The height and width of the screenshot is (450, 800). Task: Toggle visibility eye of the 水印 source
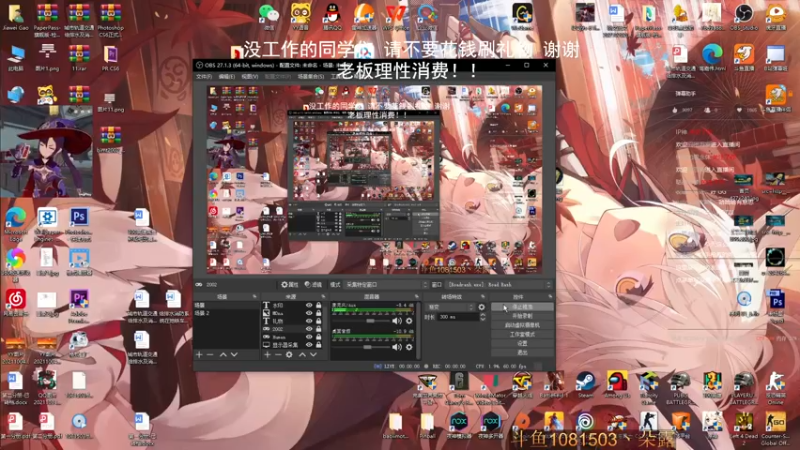pyautogui.click(x=309, y=305)
